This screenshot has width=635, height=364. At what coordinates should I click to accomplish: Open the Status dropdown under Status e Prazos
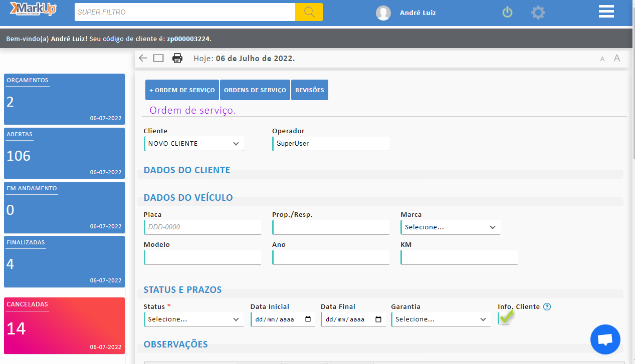[193, 319]
